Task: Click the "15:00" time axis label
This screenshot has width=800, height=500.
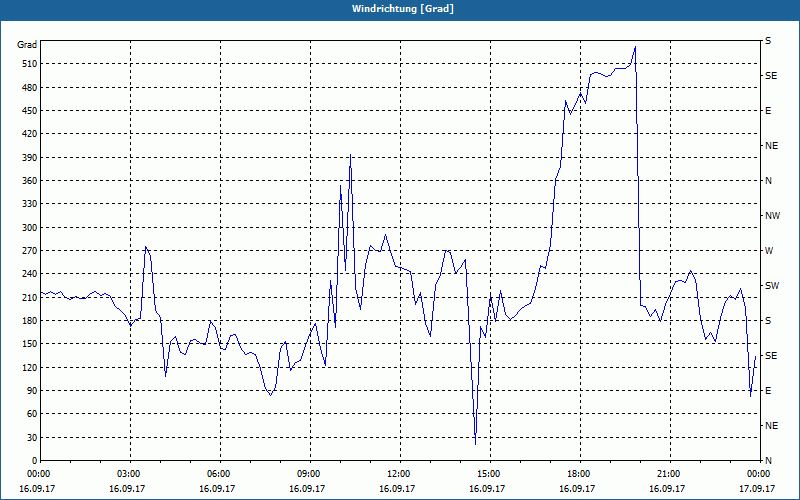Action: pos(490,474)
